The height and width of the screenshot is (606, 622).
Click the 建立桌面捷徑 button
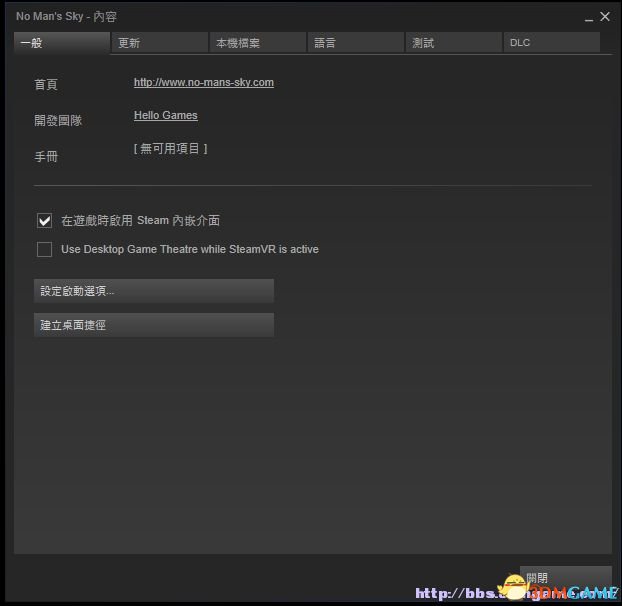click(154, 325)
